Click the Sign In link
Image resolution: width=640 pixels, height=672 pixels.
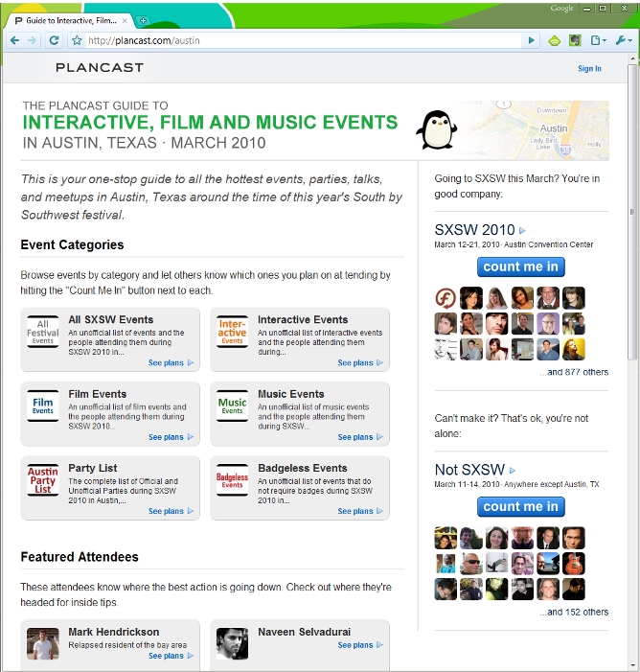click(x=589, y=69)
